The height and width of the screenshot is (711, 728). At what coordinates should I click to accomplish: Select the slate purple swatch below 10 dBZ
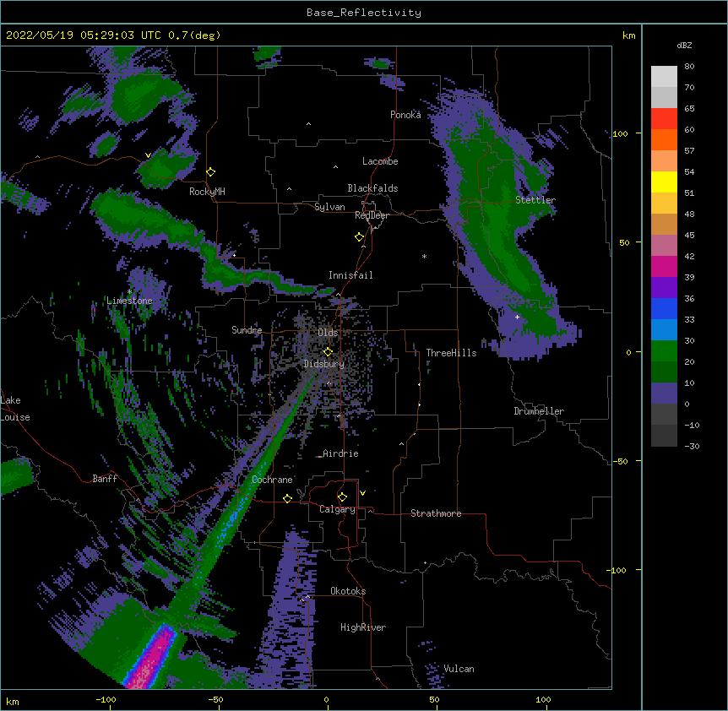(x=664, y=393)
